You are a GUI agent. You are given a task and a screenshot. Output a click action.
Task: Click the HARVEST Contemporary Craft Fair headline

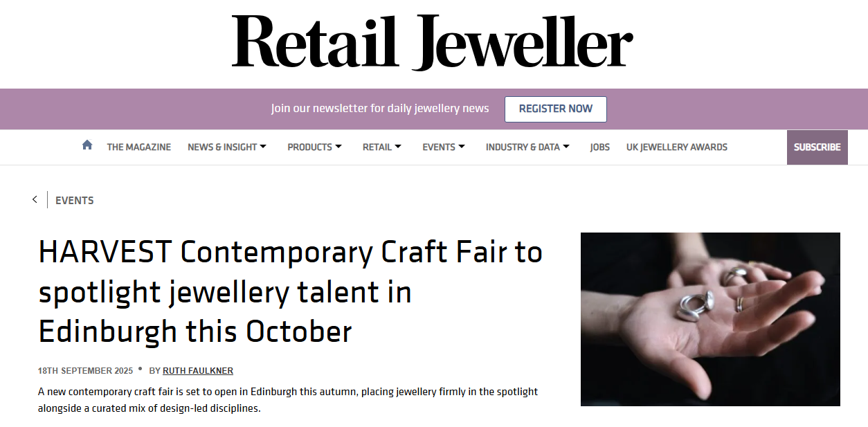click(x=291, y=292)
